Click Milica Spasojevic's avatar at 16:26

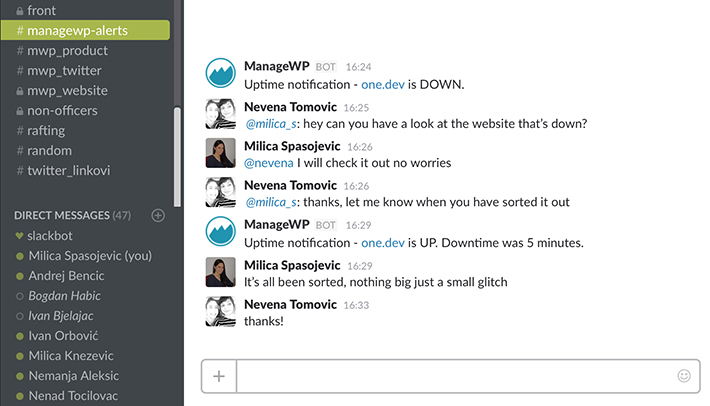click(220, 153)
